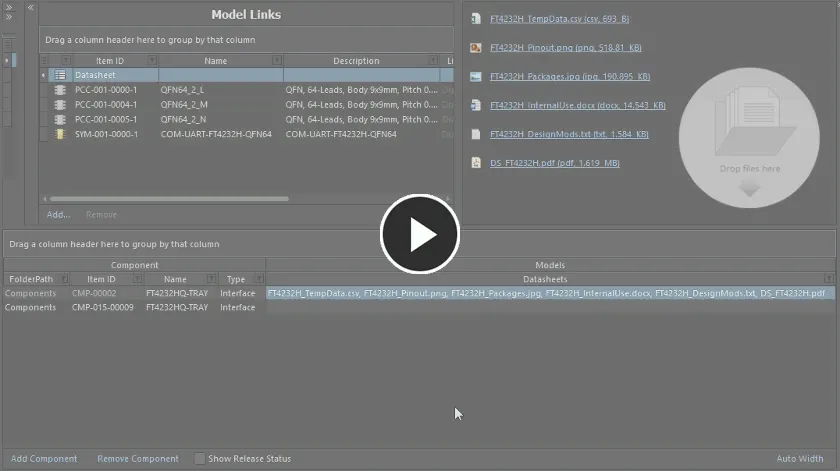The width and height of the screenshot is (840, 471).
Task: Click Remove under Model Links
Action: coord(101,215)
